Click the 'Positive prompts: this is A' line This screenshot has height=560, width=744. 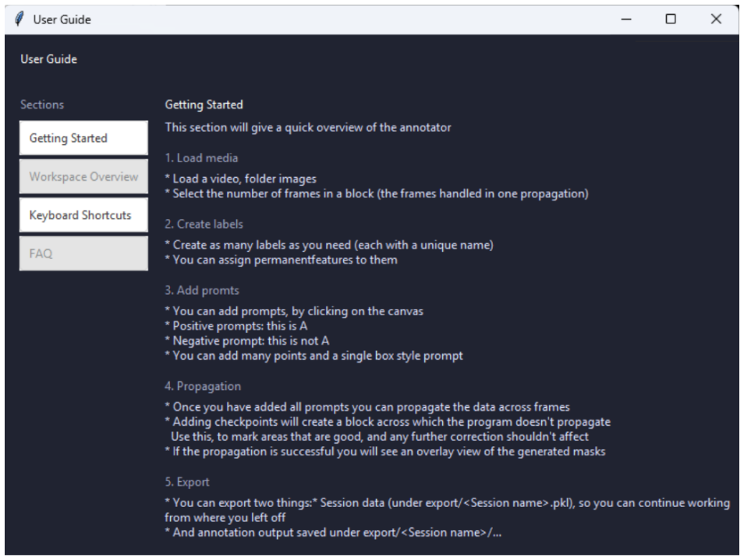(x=236, y=326)
